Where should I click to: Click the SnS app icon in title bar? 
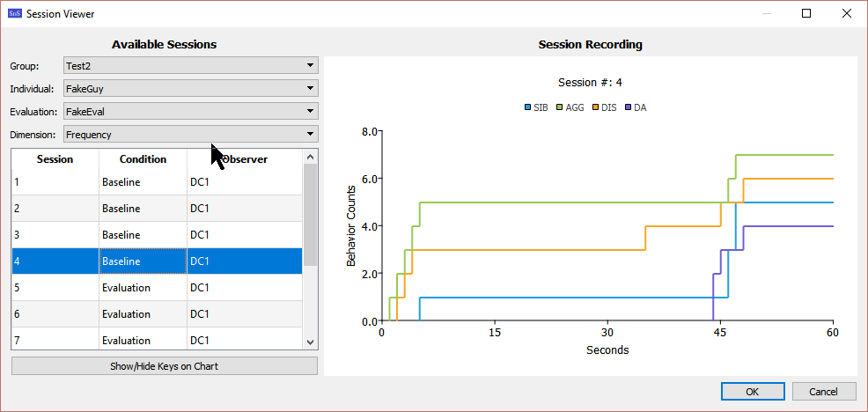pos(14,14)
